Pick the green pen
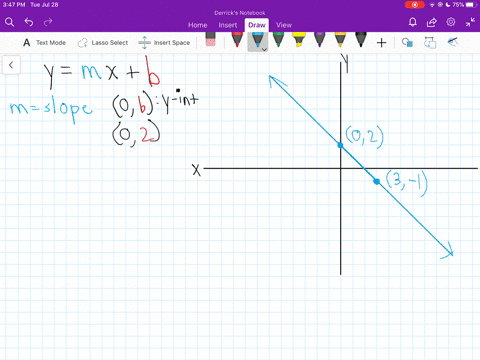Viewport: 480px width, 360px height. pos(278,40)
